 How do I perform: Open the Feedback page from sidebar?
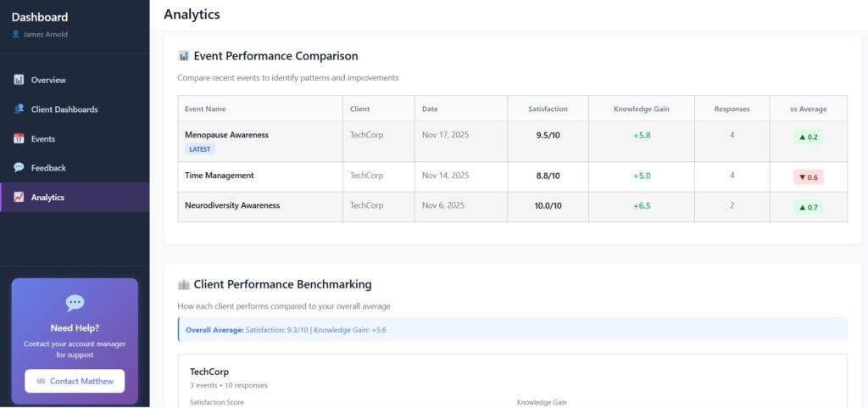tap(48, 168)
